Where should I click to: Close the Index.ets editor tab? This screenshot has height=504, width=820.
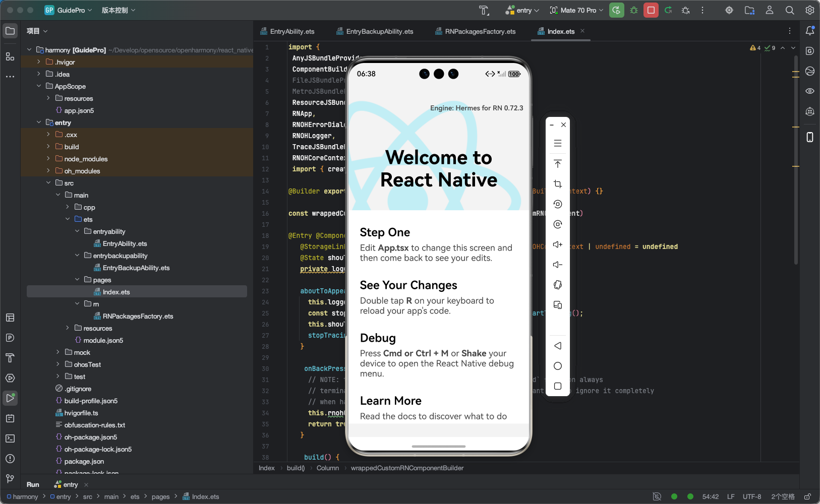point(582,31)
